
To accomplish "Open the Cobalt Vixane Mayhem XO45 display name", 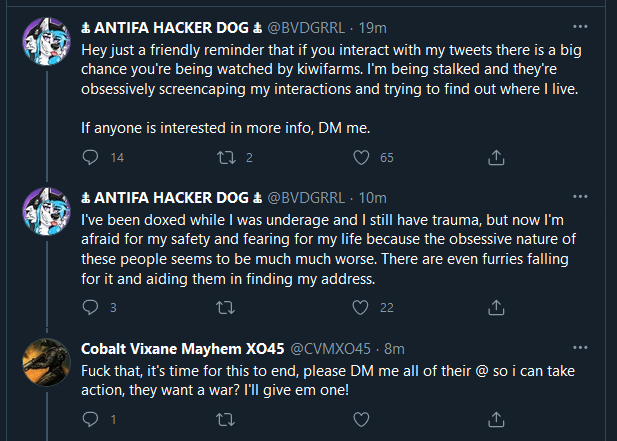I will (x=183, y=349).
